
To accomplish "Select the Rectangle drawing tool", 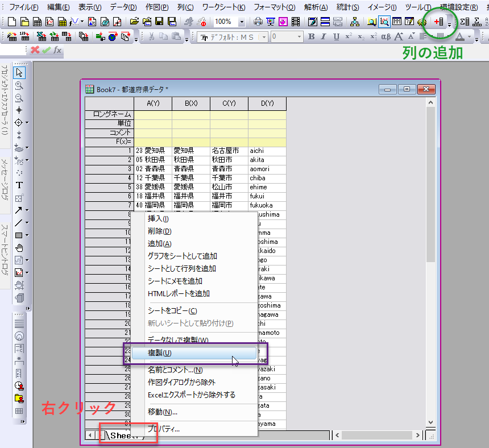I will tap(19, 235).
